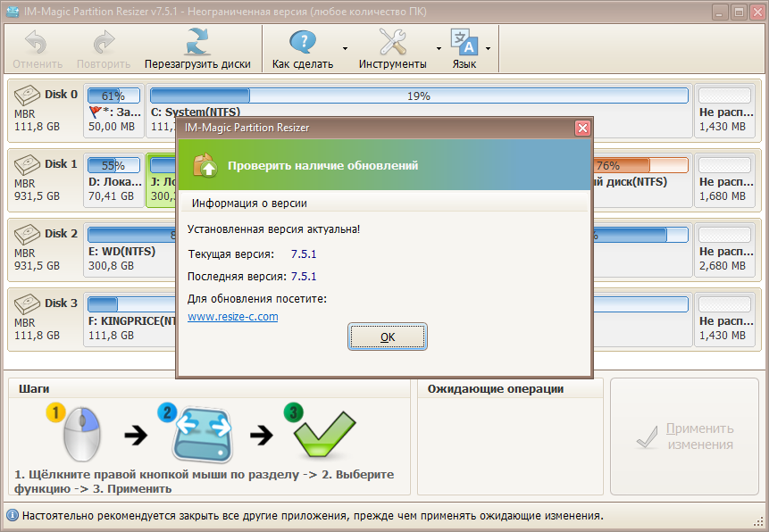Screen dimensions: 769x532
Task: Select the Disk 3 drive icon
Action: (x=27, y=304)
